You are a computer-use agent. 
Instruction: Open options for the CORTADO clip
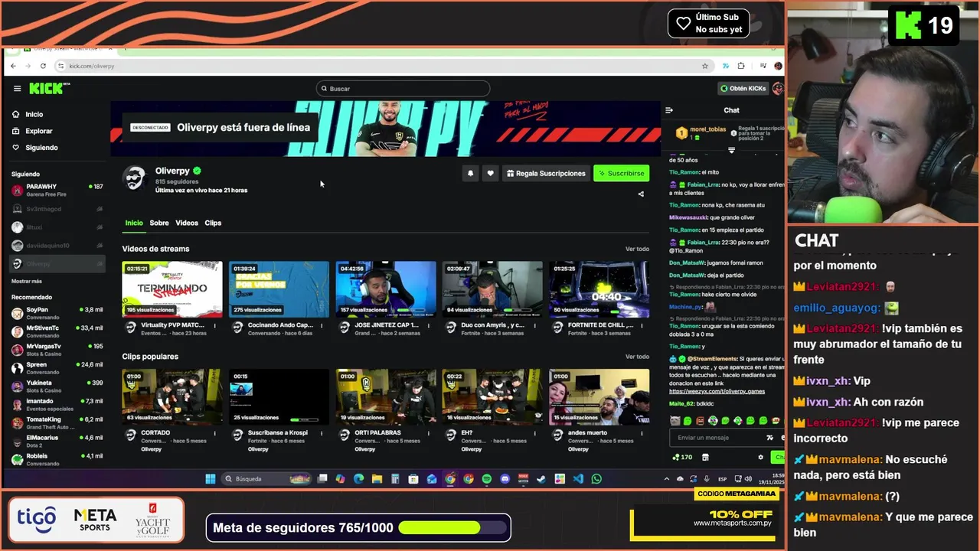214,433
